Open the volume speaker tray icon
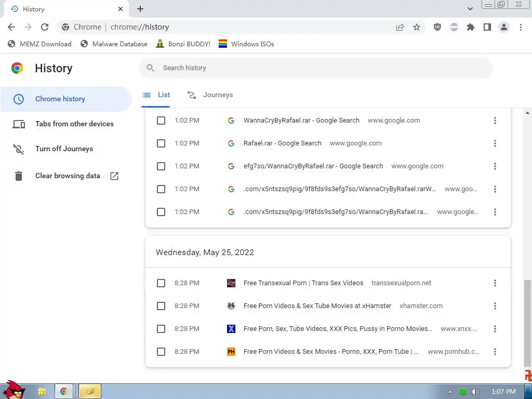Viewport: 532px width, 399px height. (475, 392)
